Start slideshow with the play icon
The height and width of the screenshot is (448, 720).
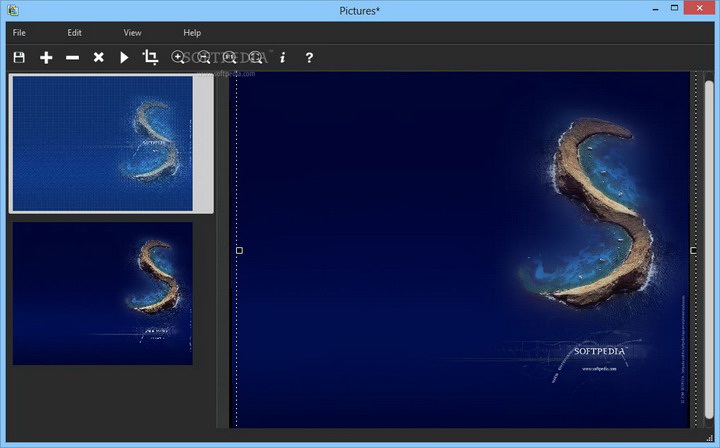[124, 58]
